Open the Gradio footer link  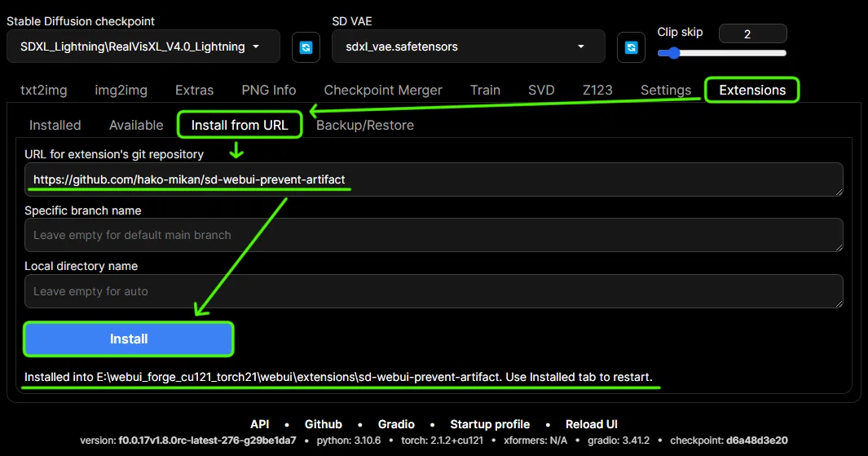click(396, 424)
